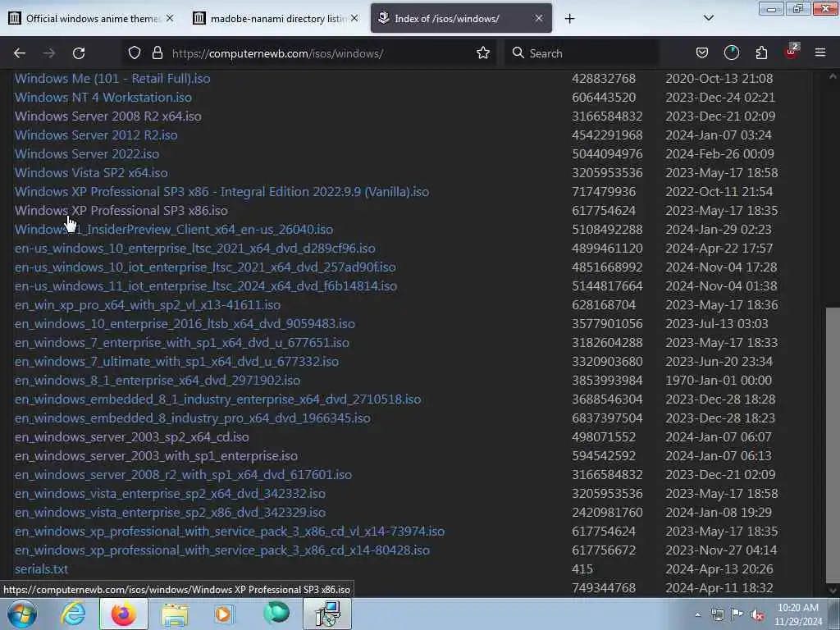Click en-us_windows_11_iot_enterprise_ltsc_2024 iso link
The width and height of the screenshot is (840, 630).
206,285
